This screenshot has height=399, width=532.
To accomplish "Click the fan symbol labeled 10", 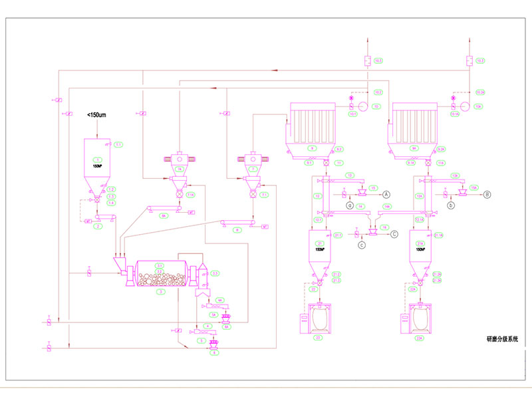I will point(364,106).
